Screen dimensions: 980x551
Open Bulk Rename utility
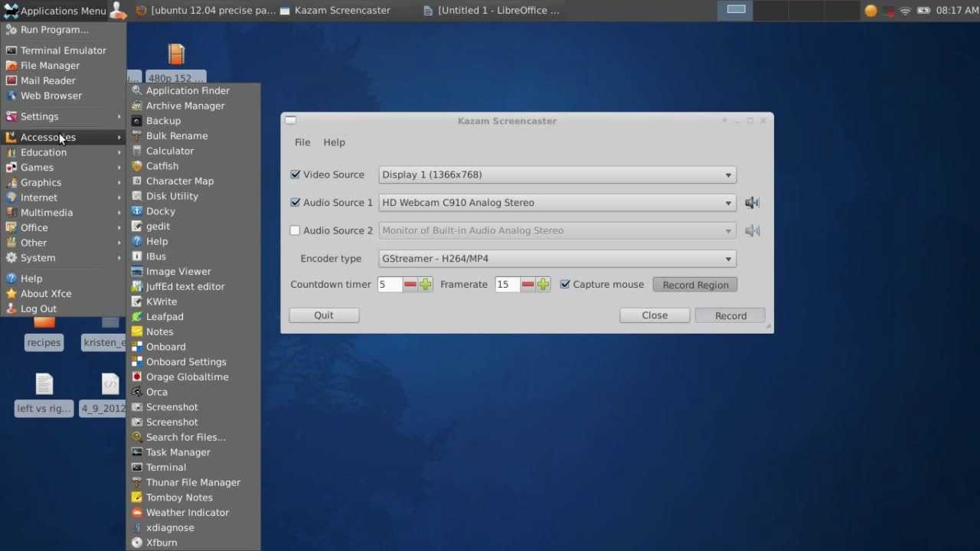pyautogui.click(x=193, y=136)
